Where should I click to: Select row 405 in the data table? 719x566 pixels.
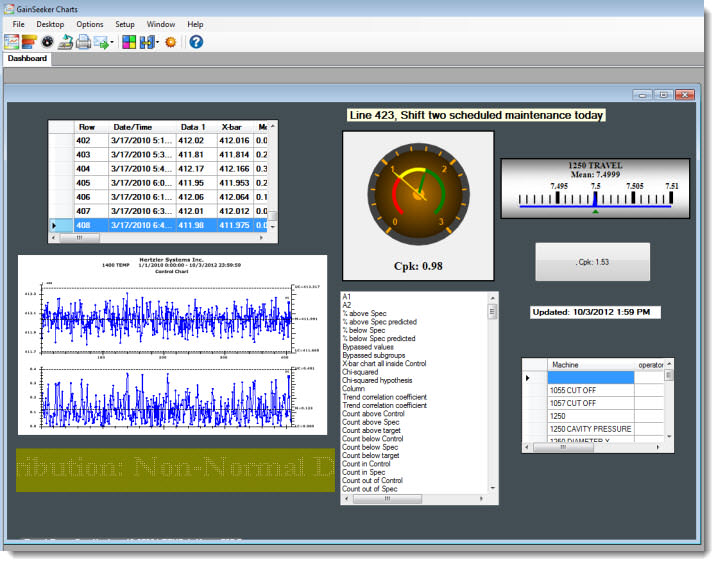click(x=86, y=183)
